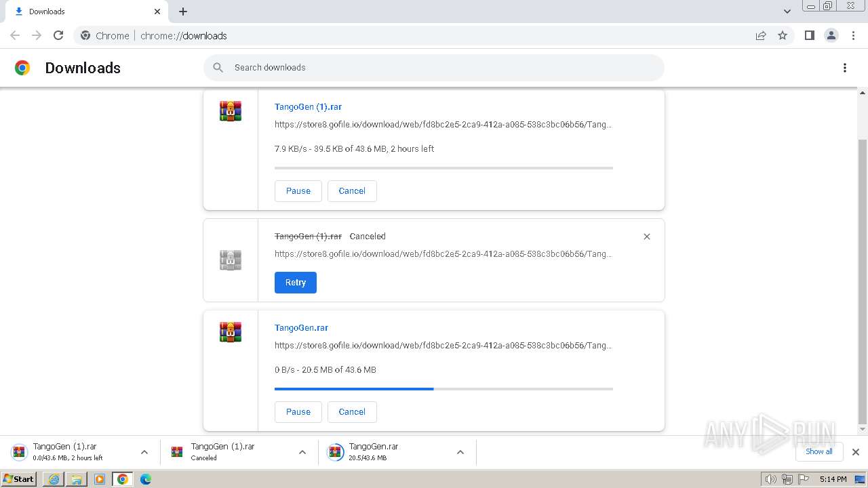868x488 pixels.
Task: Retry the canceled TangoGen (1).rar download
Action: (296, 283)
